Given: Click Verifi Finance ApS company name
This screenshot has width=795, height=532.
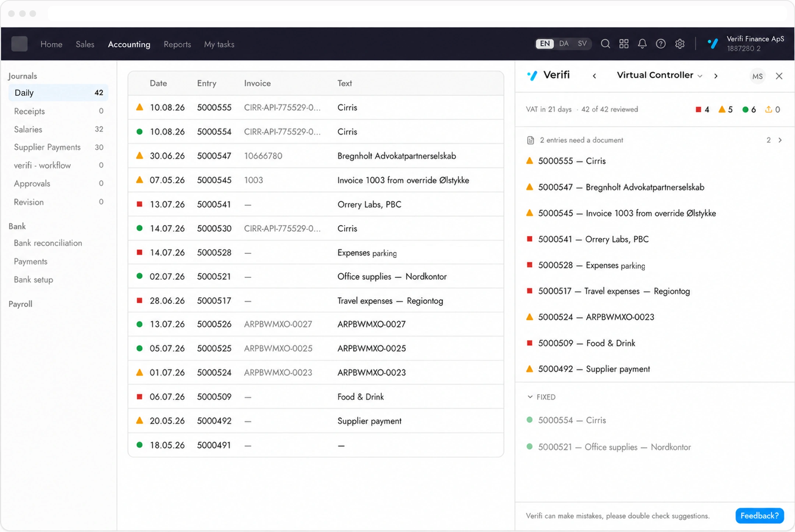Looking at the screenshot, I should click(755, 39).
